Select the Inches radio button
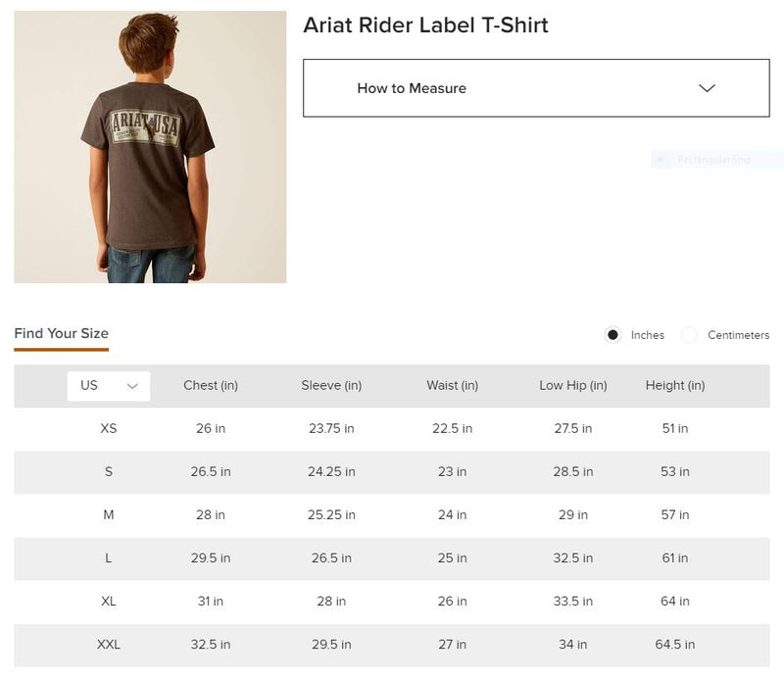Viewport: 784px width, 677px height. (613, 334)
